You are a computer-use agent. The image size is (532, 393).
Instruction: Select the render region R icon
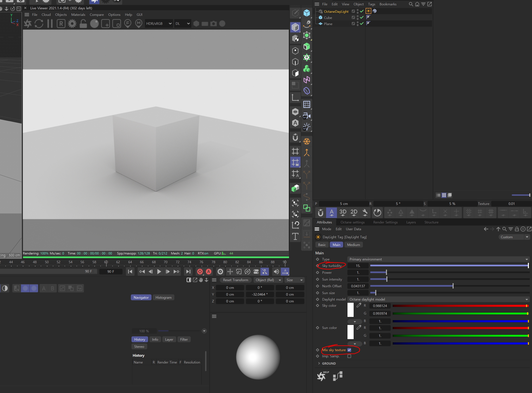(61, 24)
